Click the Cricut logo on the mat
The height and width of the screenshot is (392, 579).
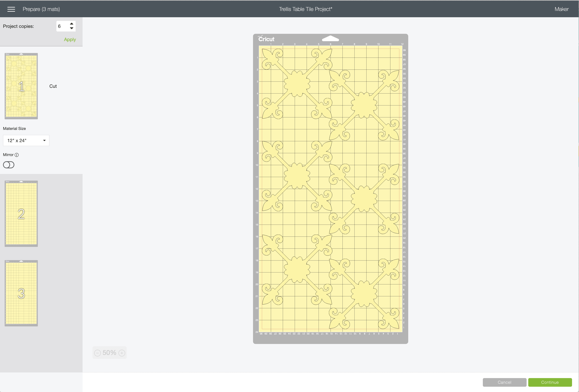[x=266, y=39]
